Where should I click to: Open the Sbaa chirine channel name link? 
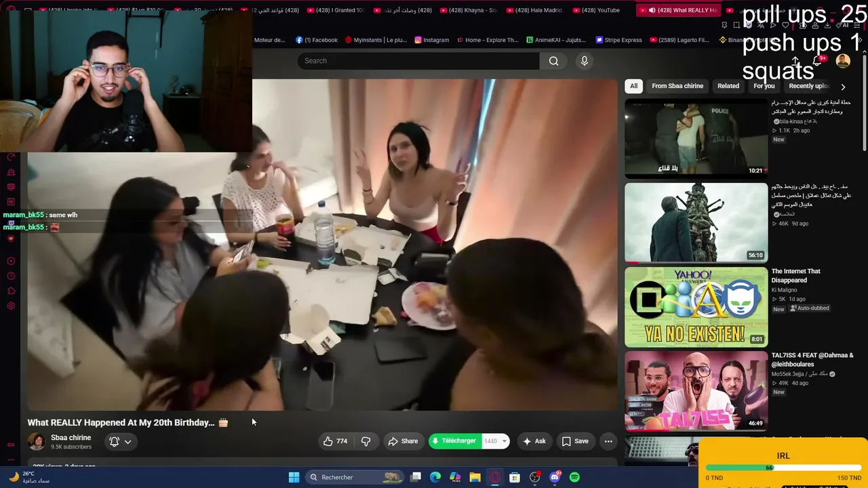(71, 438)
